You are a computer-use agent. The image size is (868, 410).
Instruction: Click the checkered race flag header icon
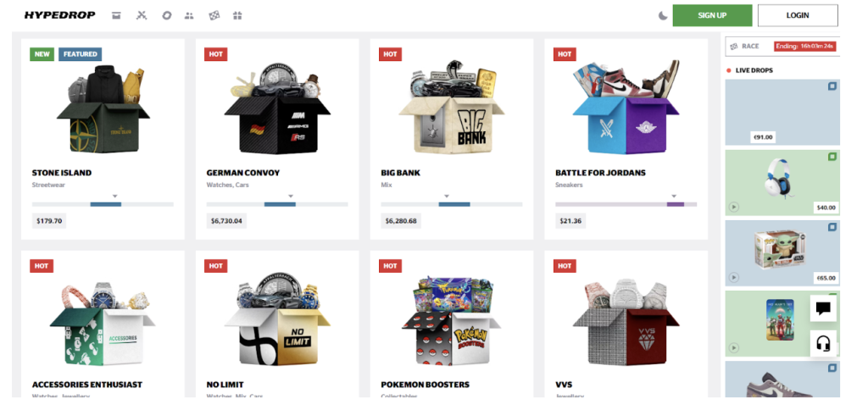point(214,15)
